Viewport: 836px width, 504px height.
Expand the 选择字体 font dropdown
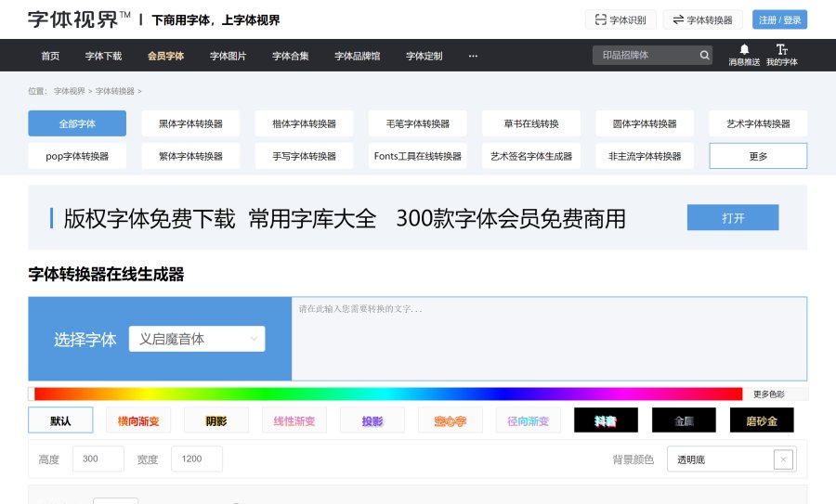pyautogui.click(x=197, y=340)
